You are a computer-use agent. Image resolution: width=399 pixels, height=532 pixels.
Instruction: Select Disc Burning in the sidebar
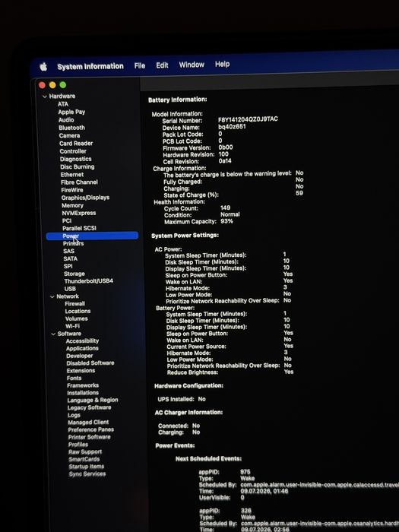pos(78,166)
